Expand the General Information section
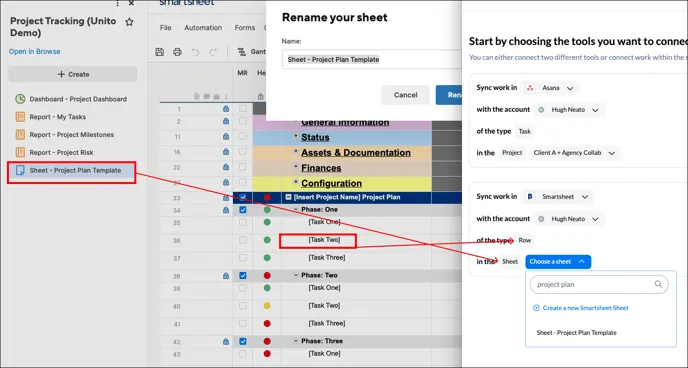 tap(296, 122)
